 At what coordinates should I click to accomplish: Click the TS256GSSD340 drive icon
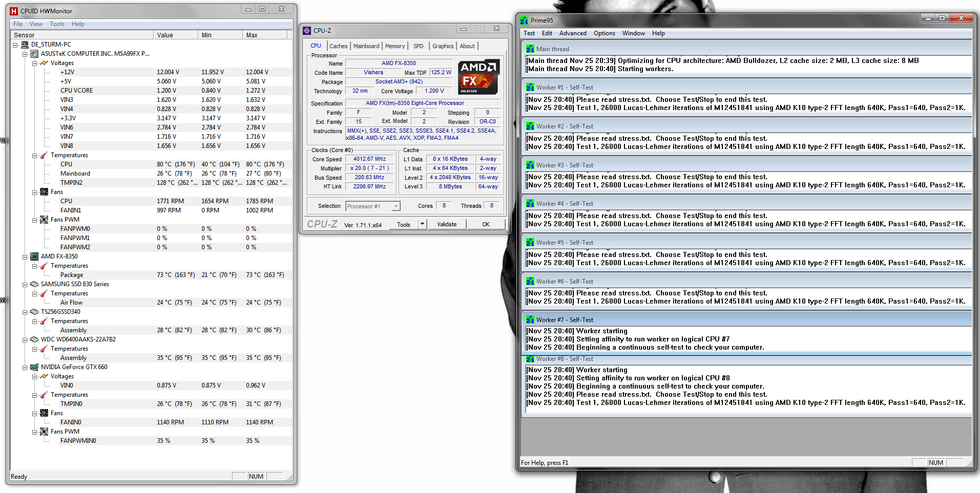(x=34, y=312)
